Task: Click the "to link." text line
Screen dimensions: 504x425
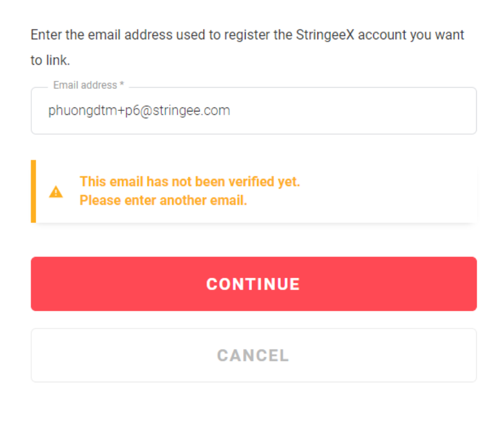Action: click(50, 61)
